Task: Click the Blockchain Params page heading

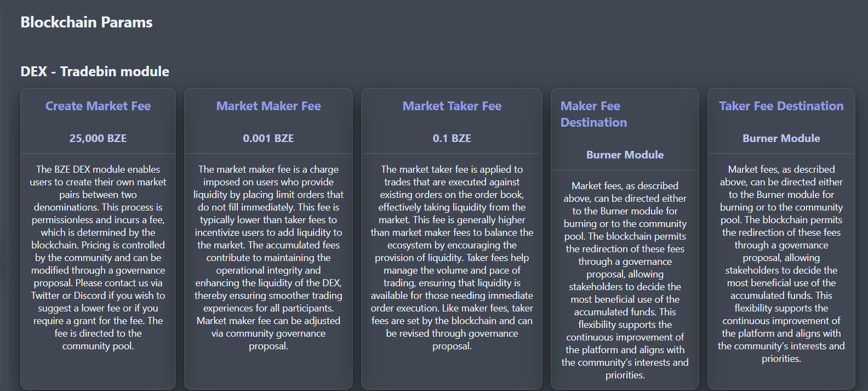Action: (87, 22)
